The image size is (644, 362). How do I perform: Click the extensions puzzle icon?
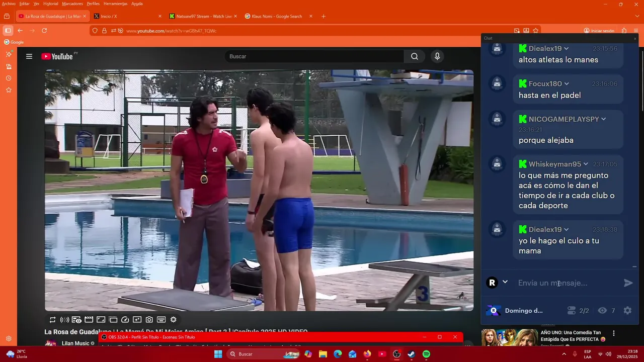click(x=624, y=31)
